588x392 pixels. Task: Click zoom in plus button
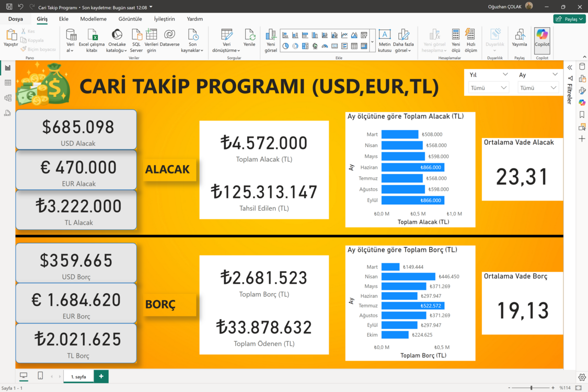553,388
